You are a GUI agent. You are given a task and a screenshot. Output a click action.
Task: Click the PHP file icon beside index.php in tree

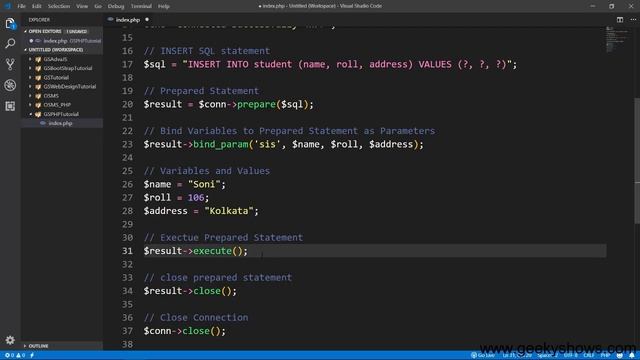43,123
